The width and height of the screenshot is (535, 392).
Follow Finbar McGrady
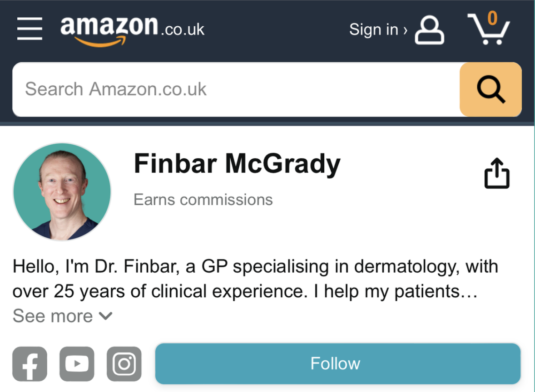(x=337, y=364)
